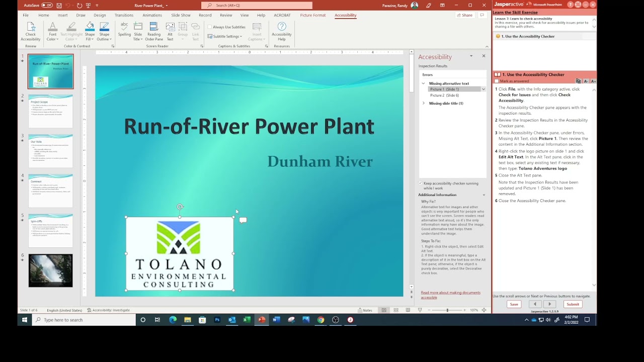Fit slide to current window icon
Image resolution: width=644 pixels, height=362 pixels.
484,310
